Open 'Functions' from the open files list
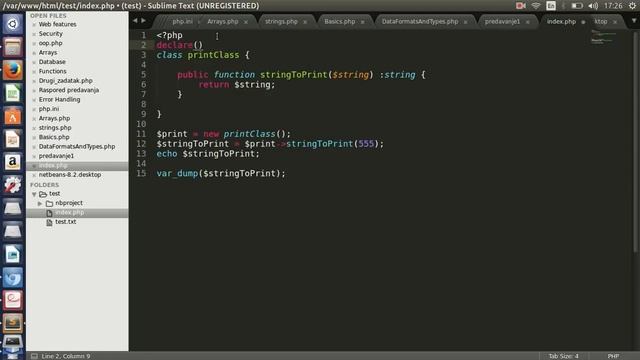 click(52, 71)
